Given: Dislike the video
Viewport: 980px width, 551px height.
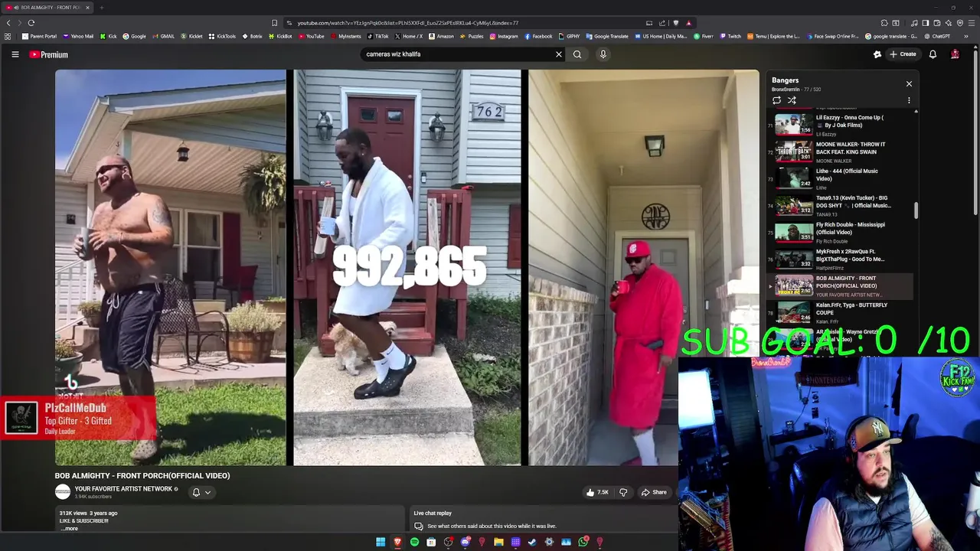Looking at the screenshot, I should (x=623, y=492).
